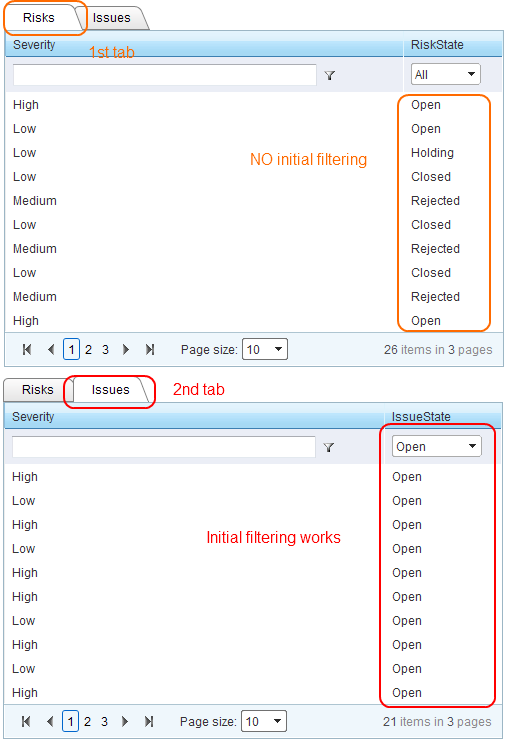The height and width of the screenshot is (747, 510).
Task: Switch to the Issues tab in top panel
Action: pyautogui.click(x=112, y=18)
